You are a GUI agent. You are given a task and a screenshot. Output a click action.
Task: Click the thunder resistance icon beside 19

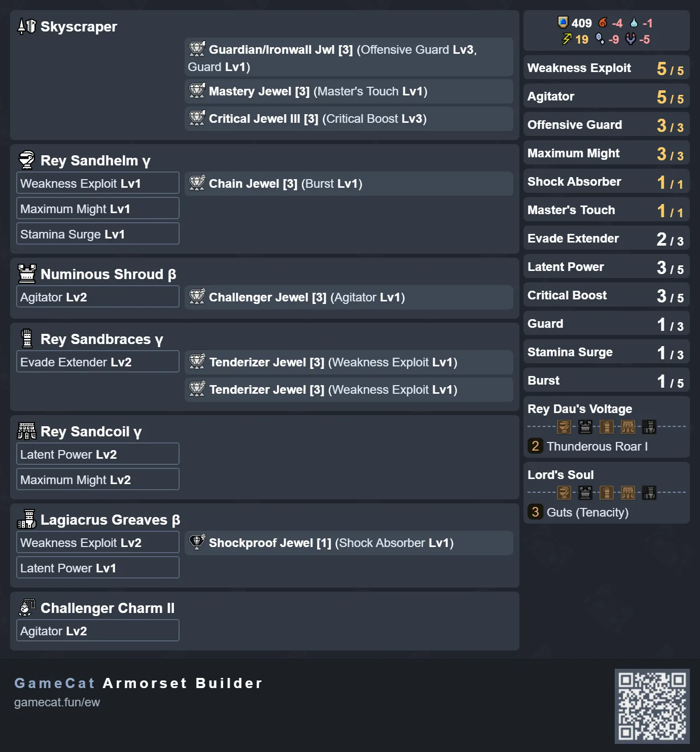[x=567, y=39]
